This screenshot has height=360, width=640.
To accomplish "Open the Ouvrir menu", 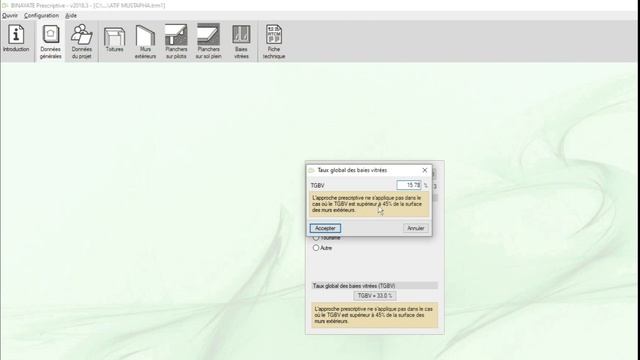I will (x=10, y=16).
